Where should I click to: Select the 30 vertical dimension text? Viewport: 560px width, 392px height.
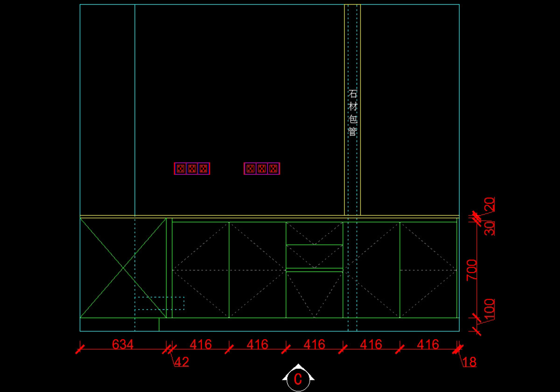(489, 228)
